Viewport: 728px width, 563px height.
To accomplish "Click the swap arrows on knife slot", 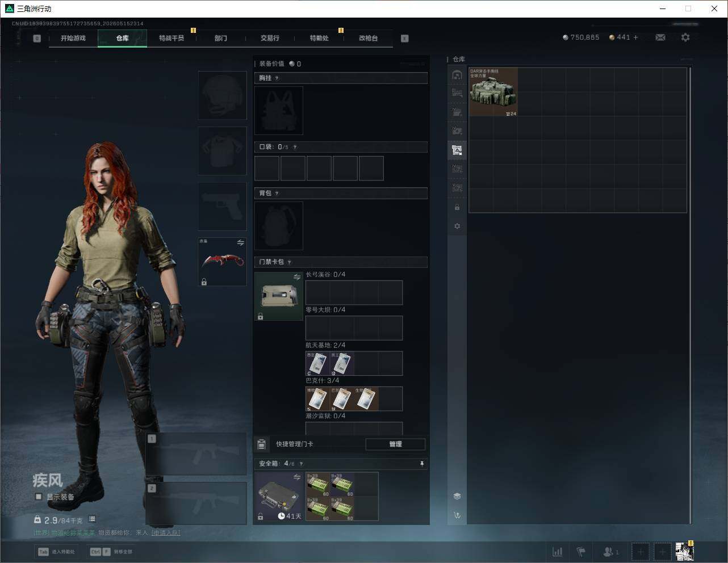I will (x=241, y=243).
